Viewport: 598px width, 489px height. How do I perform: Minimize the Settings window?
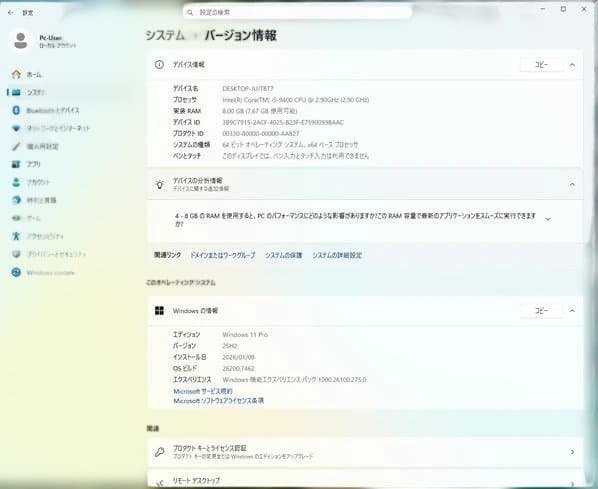[543, 9]
